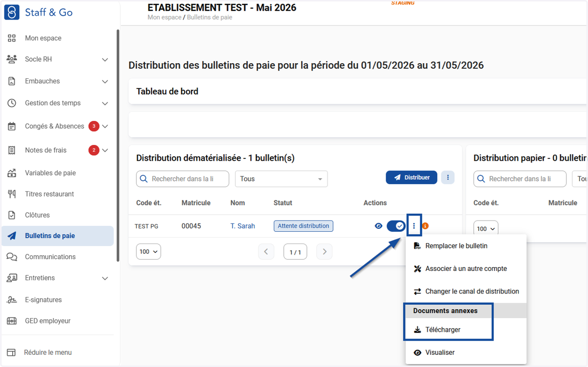Click the Variables de paie icon
Image resolution: width=588 pixels, height=367 pixels.
click(x=12, y=173)
